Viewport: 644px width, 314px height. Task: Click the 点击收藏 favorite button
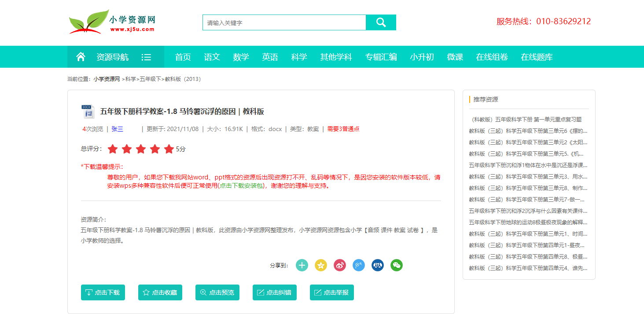click(x=160, y=292)
